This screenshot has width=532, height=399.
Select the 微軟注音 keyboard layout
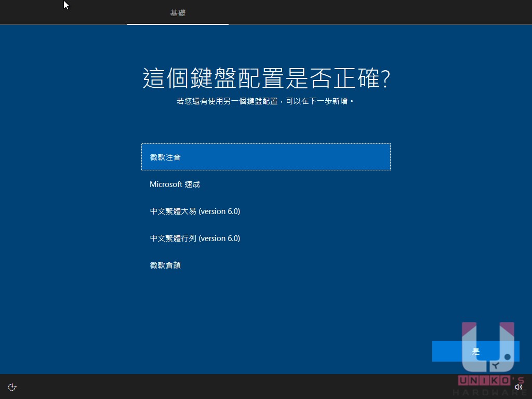pyautogui.click(x=266, y=157)
